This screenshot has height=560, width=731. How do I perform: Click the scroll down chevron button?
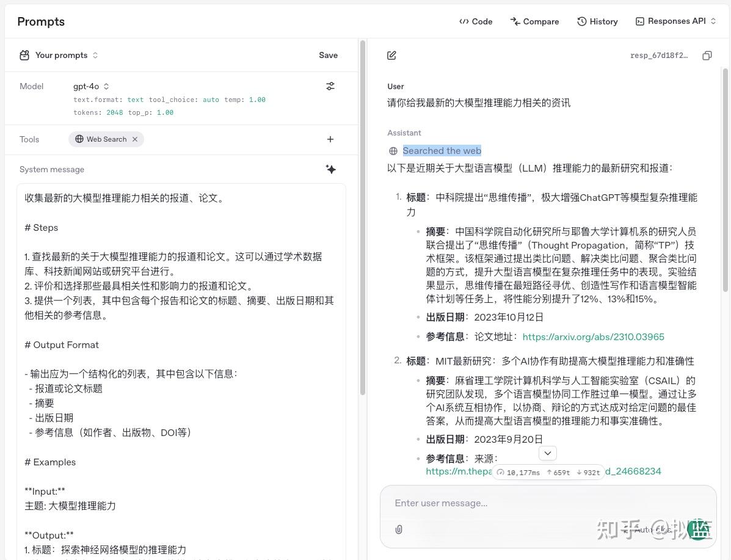(548, 453)
